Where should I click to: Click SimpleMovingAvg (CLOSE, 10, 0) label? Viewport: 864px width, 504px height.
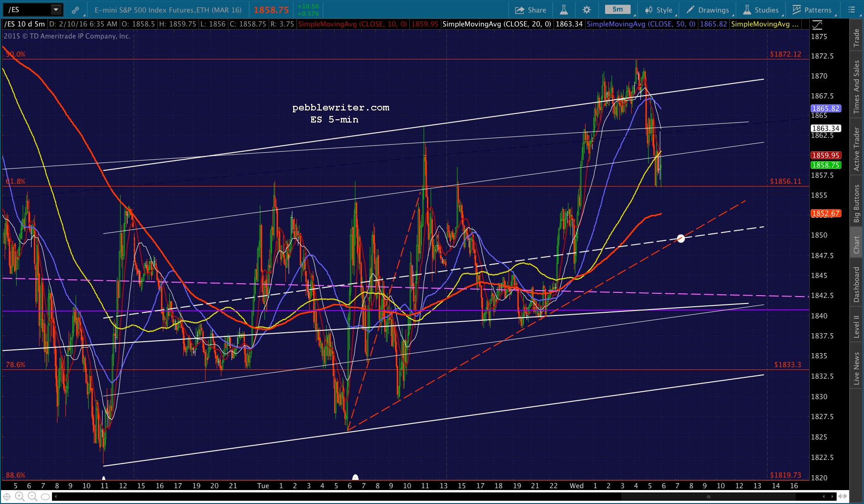(x=352, y=24)
